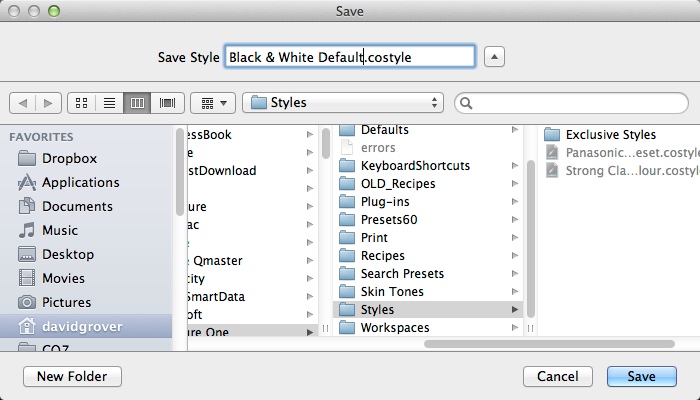Click the green zoom window button

point(54,11)
